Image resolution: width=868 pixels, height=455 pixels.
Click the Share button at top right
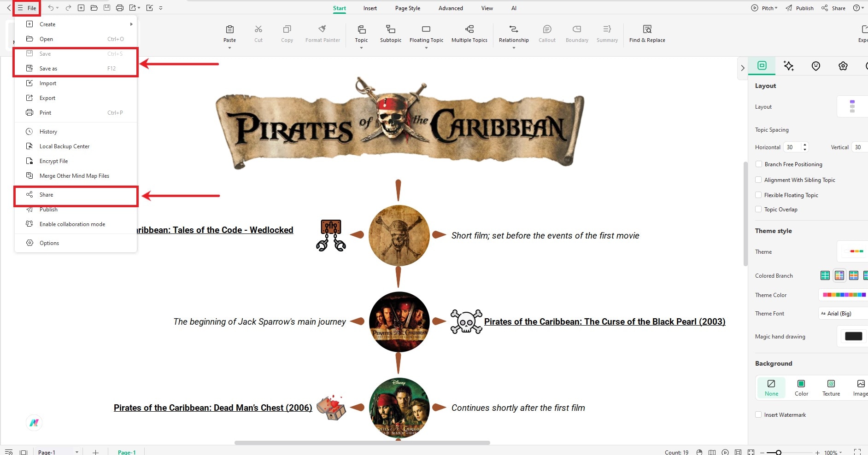tap(833, 8)
